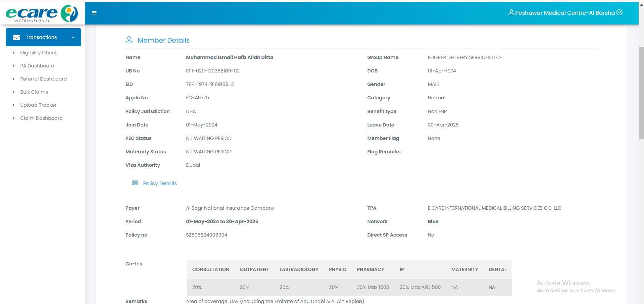Open the Peshawar Medical Centre account dropdown
This screenshot has height=304, width=644.
tap(620, 12)
